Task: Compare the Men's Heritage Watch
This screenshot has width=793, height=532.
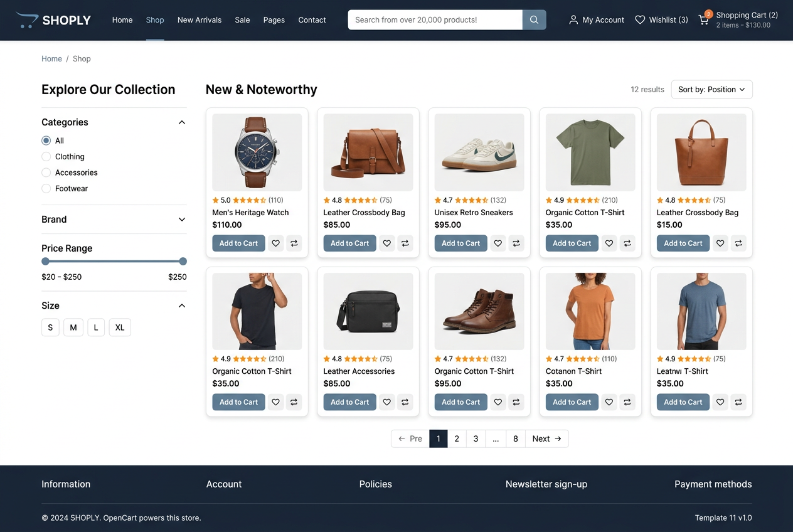Action: 294,243
